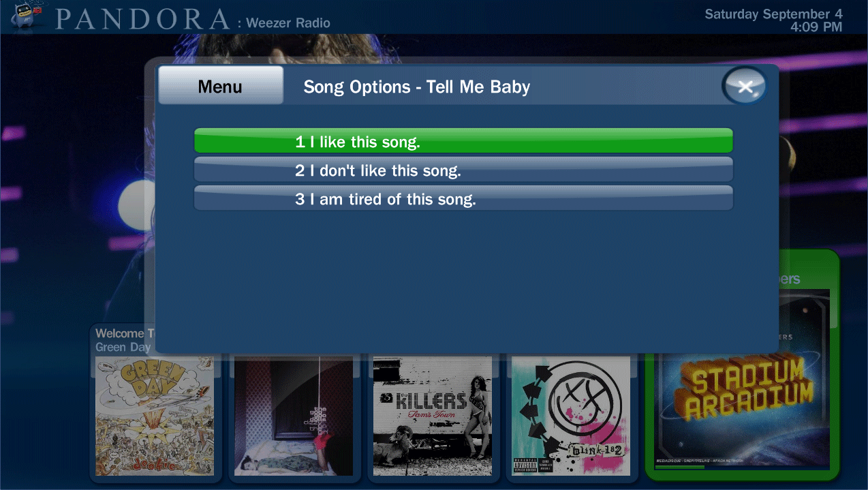The height and width of the screenshot is (490, 868).
Task: Click the 4:09 PM clock display
Action: [x=816, y=27]
